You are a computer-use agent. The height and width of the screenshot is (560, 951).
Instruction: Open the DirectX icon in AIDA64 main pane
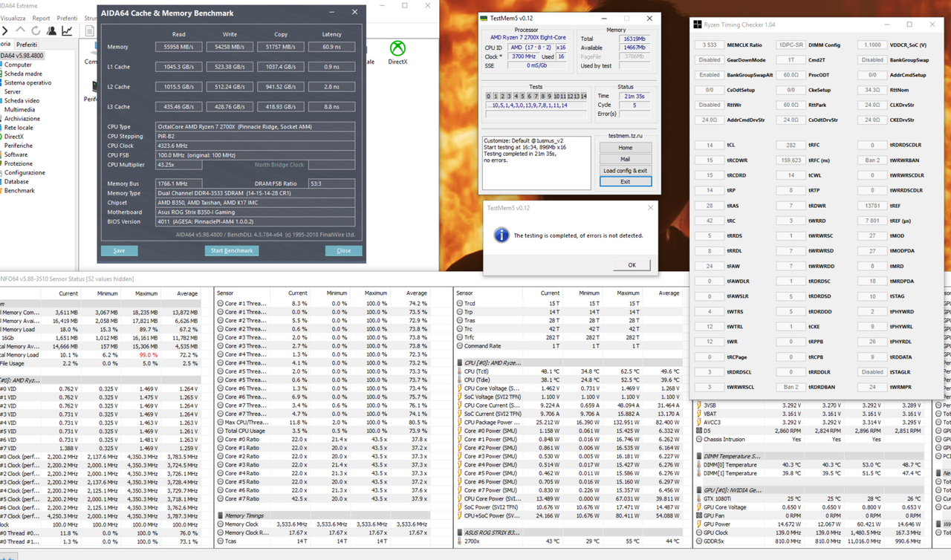pos(397,52)
